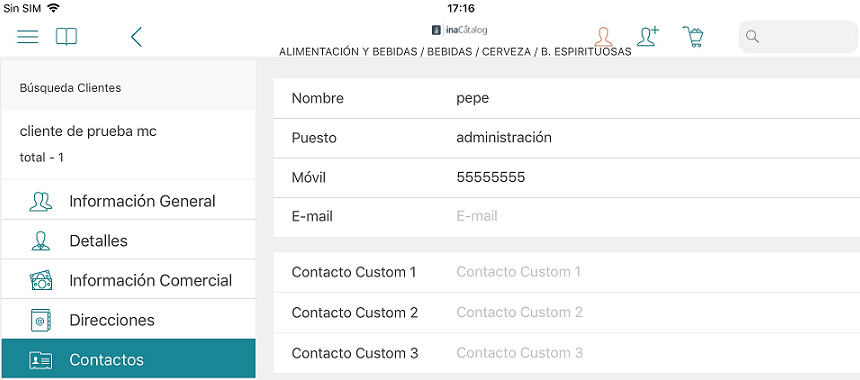Edit the Nombre field with pepe
Image resolution: width=860 pixels, height=380 pixels.
pos(567,98)
